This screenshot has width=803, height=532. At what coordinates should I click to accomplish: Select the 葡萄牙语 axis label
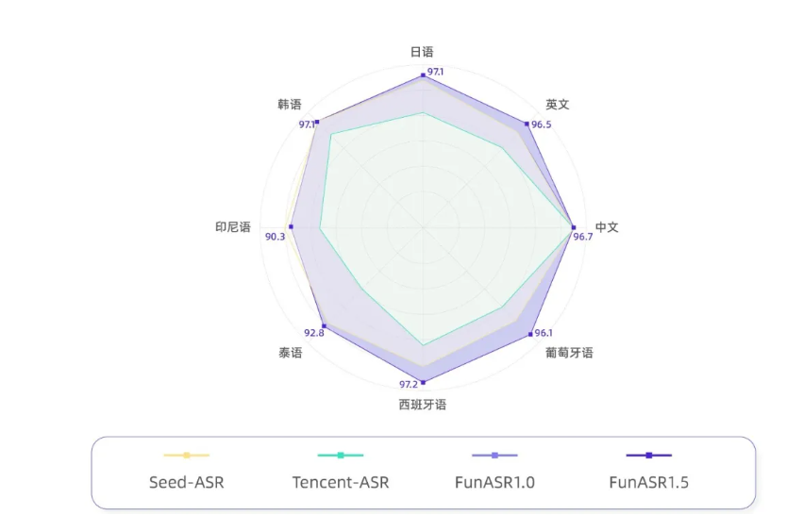(569, 353)
